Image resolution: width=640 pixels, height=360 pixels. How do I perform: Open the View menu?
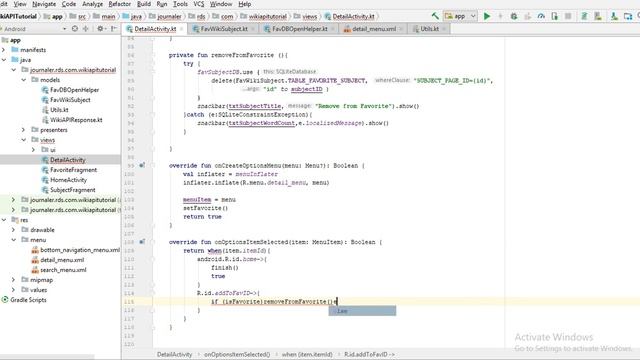(20, 4)
